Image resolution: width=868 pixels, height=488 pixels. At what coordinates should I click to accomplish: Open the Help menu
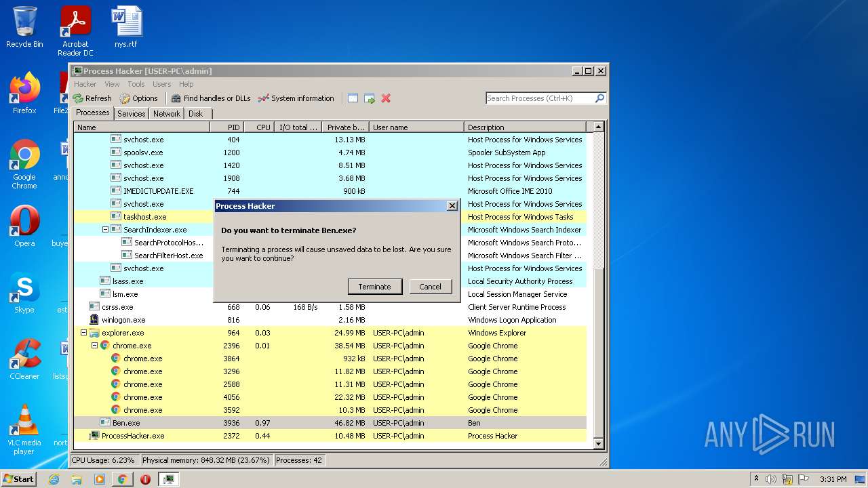click(186, 84)
